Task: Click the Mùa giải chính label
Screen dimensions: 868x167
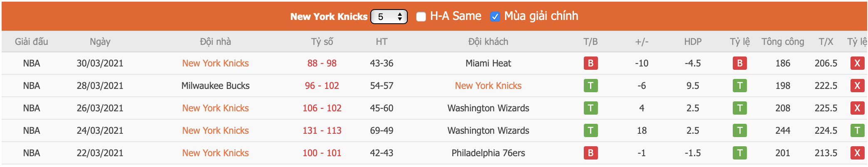Action: (541, 16)
